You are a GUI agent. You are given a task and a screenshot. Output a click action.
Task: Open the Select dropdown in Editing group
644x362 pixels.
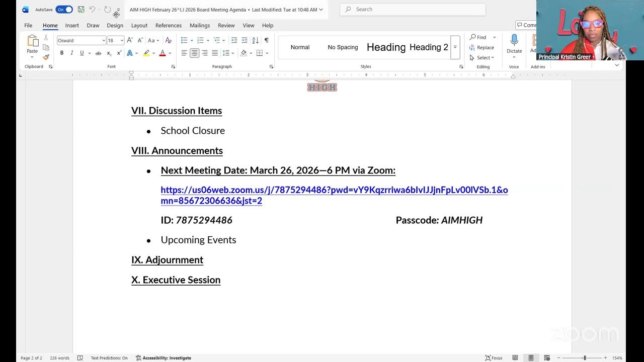tap(482, 57)
